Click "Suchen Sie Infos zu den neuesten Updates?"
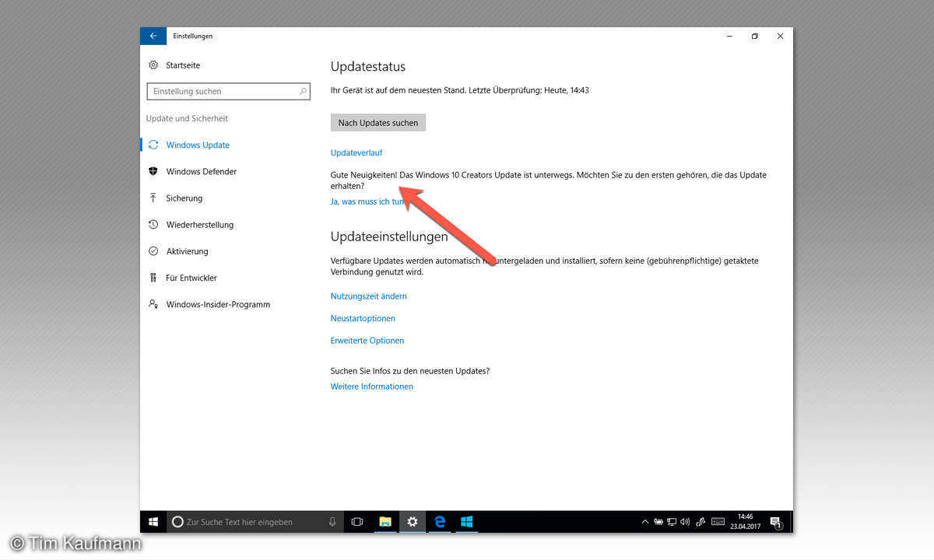Viewport: 934px width, 560px height. click(410, 371)
